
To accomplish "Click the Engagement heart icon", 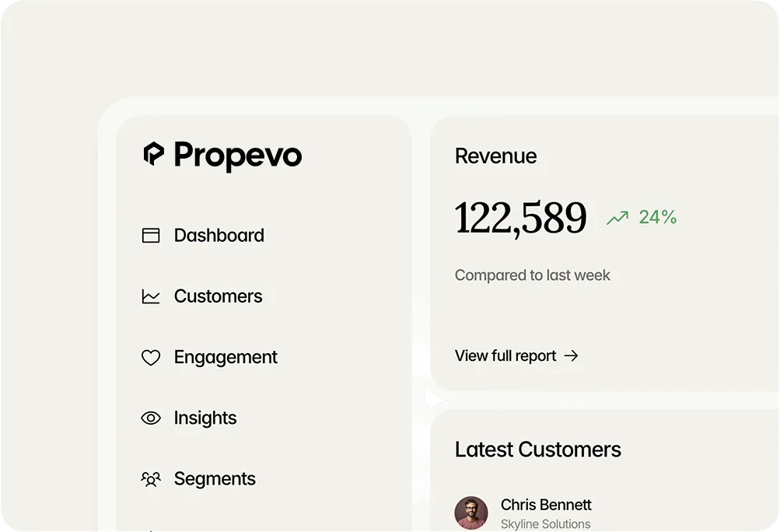I will tap(151, 357).
